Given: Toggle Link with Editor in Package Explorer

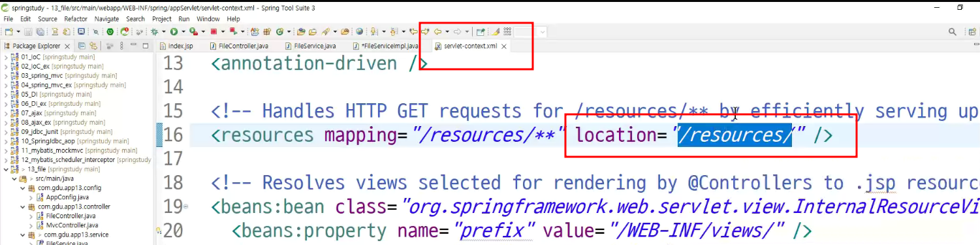Looking at the screenshot, I should (x=94, y=46).
